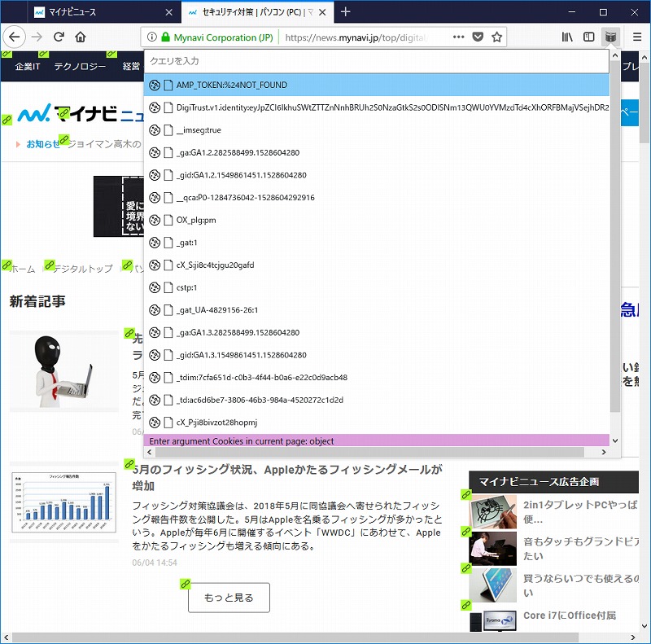Select the _tdim:7cfa651d cookie entry
Viewport: 651px width, 644px height.
[x=376, y=377]
